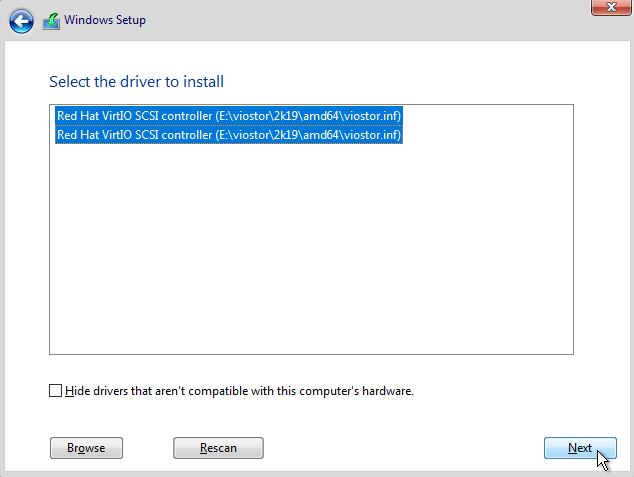This screenshot has height=477, width=634.
Task: Click the "Hide drivers that aren't compatible" label
Action: click(239, 391)
